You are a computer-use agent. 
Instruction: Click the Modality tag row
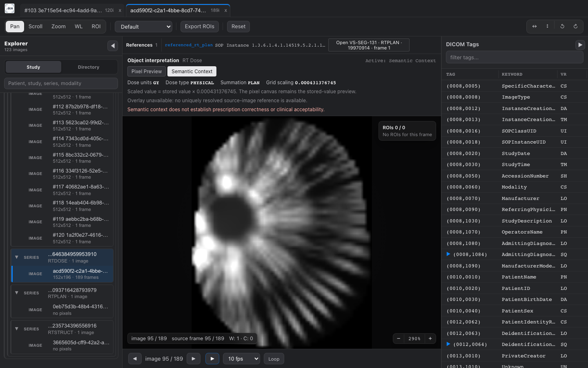tap(514, 187)
